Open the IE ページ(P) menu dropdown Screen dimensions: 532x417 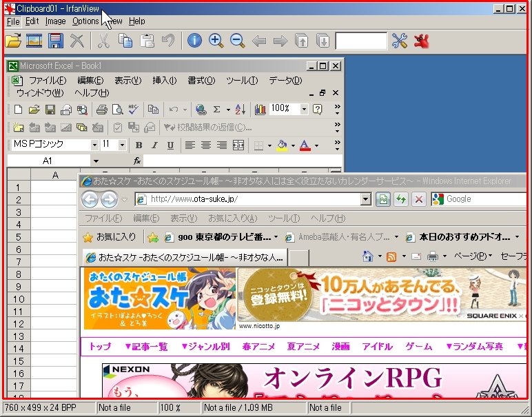(x=473, y=256)
